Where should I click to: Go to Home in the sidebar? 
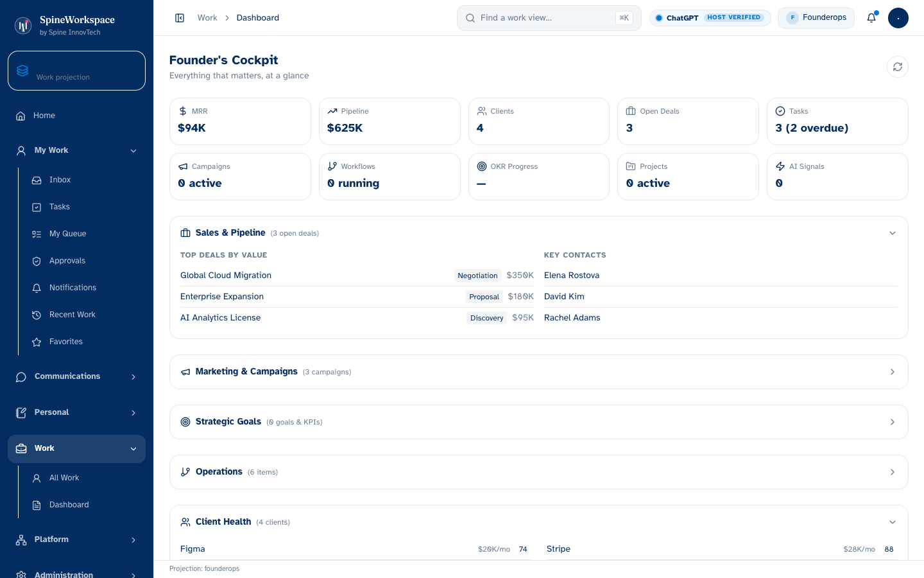tap(76, 116)
